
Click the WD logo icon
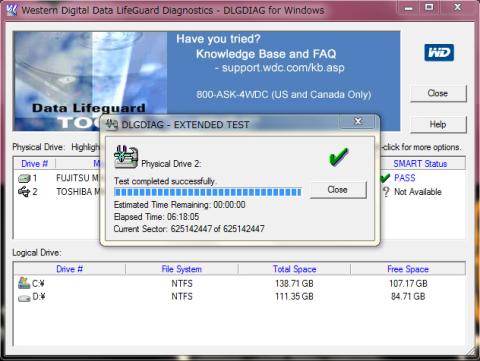(x=439, y=53)
